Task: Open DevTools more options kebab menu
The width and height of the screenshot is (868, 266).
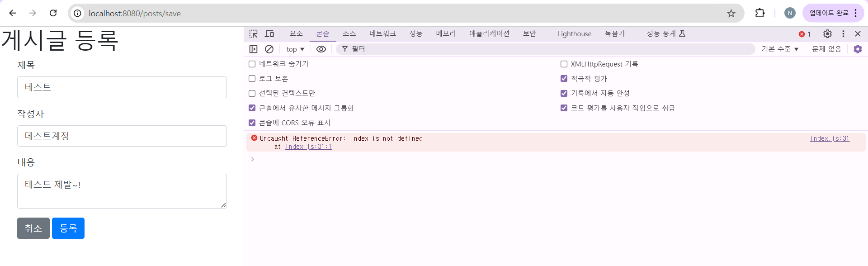Action: click(x=843, y=34)
